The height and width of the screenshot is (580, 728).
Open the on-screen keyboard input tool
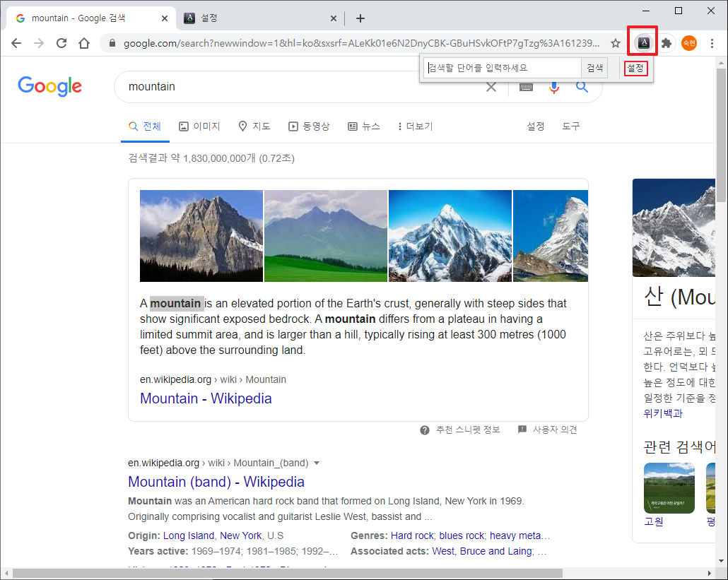(x=526, y=87)
